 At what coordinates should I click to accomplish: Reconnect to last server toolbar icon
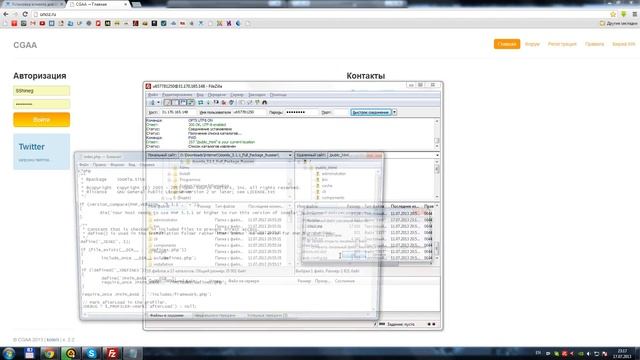pyautogui.click(x=231, y=102)
